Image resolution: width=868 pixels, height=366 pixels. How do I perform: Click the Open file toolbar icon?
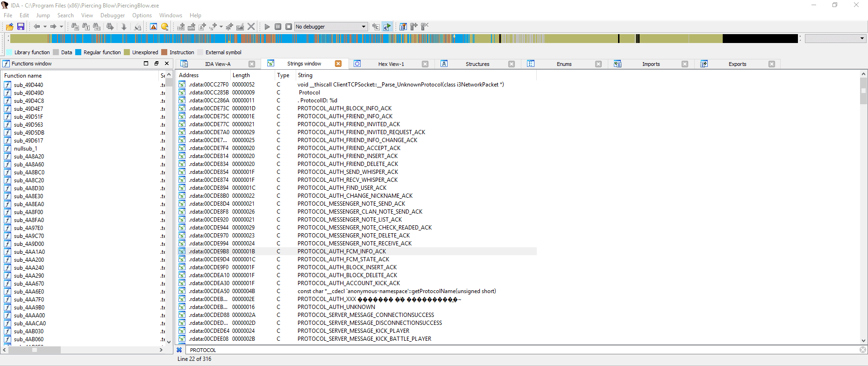(10, 27)
